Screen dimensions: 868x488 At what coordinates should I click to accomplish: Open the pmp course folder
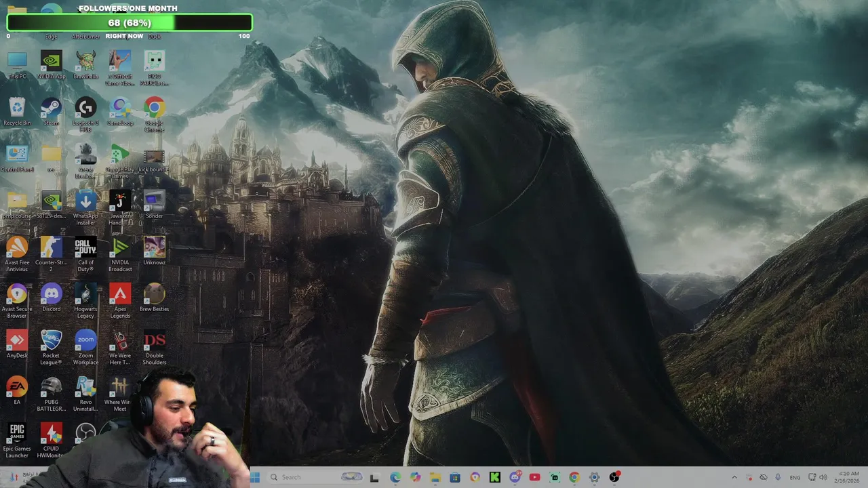[17, 205]
